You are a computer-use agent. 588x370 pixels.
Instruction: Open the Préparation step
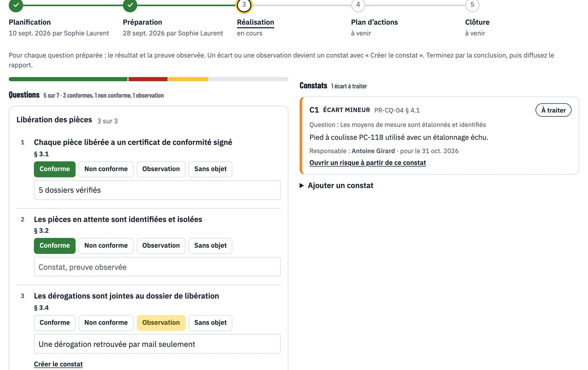coord(142,22)
